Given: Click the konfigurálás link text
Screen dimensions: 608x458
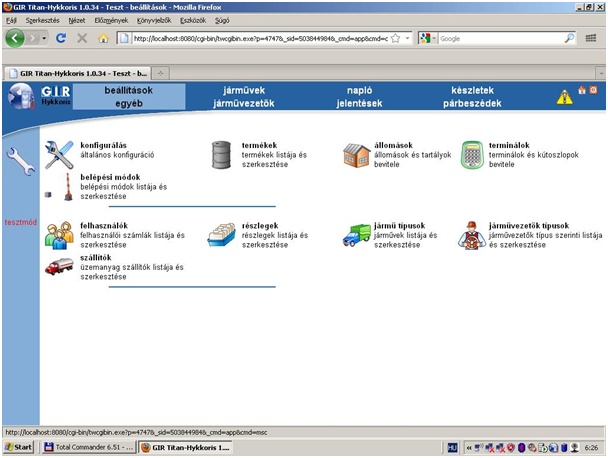Looking at the screenshot, I should point(104,145).
